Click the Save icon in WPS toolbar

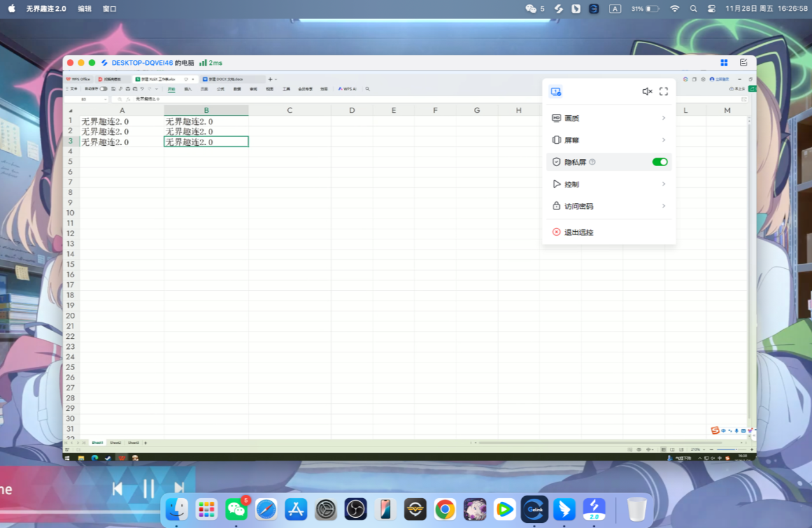point(112,89)
